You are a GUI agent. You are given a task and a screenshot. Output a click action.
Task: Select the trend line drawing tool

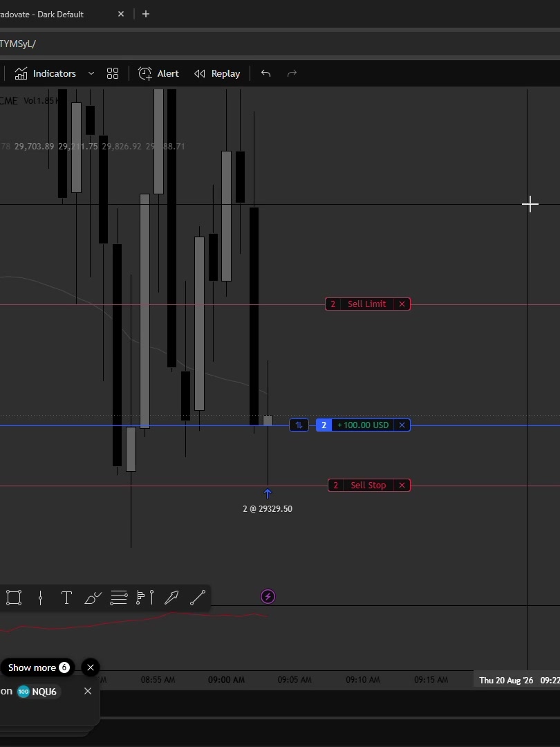(x=198, y=598)
